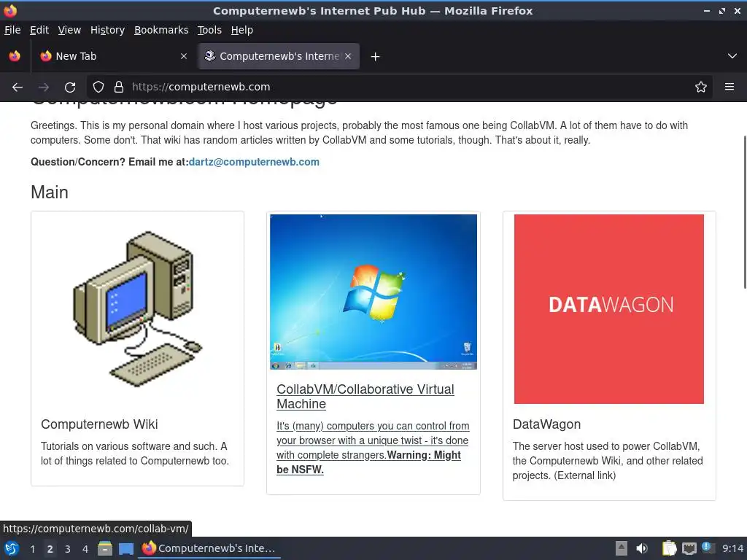Screen dimensions: 747x560
Task: Open the clipboard manager tray icon
Action: click(670, 548)
